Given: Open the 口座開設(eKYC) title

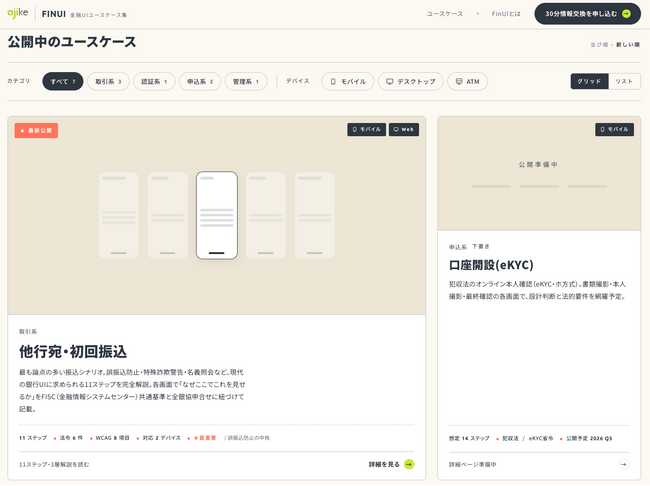Looking at the screenshot, I should point(491,265).
